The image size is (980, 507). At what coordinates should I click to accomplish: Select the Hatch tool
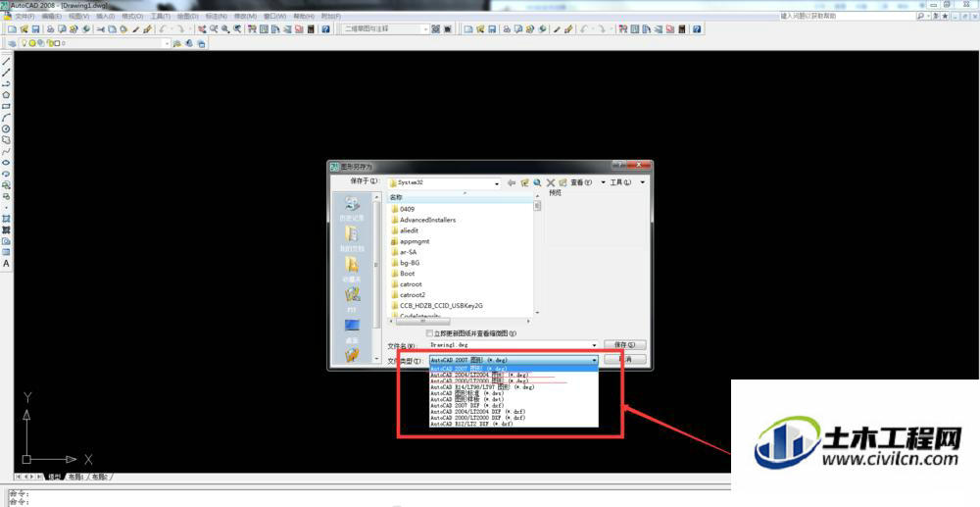pos(6,218)
